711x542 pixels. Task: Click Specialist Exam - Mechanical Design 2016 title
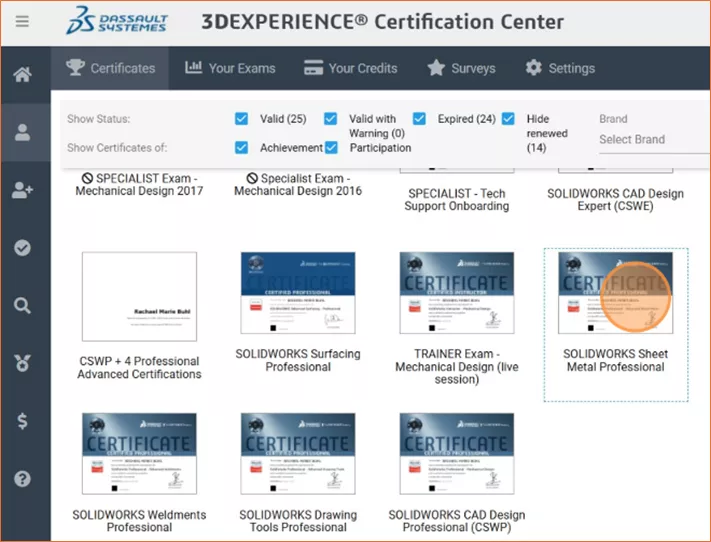click(x=298, y=185)
